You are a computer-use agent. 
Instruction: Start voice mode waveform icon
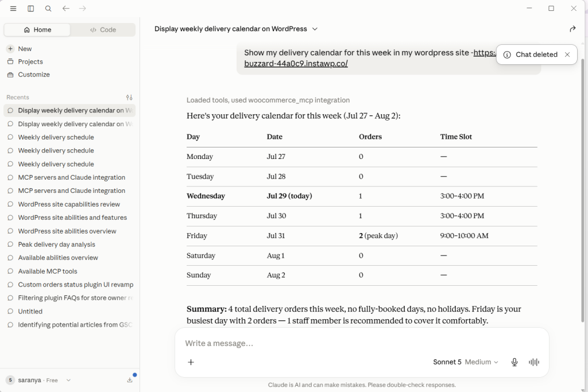(533, 362)
